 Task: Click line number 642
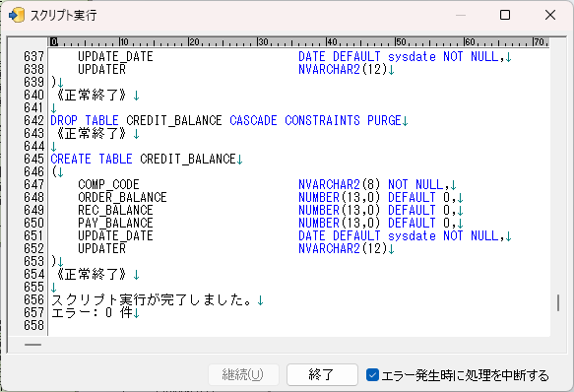[33, 120]
